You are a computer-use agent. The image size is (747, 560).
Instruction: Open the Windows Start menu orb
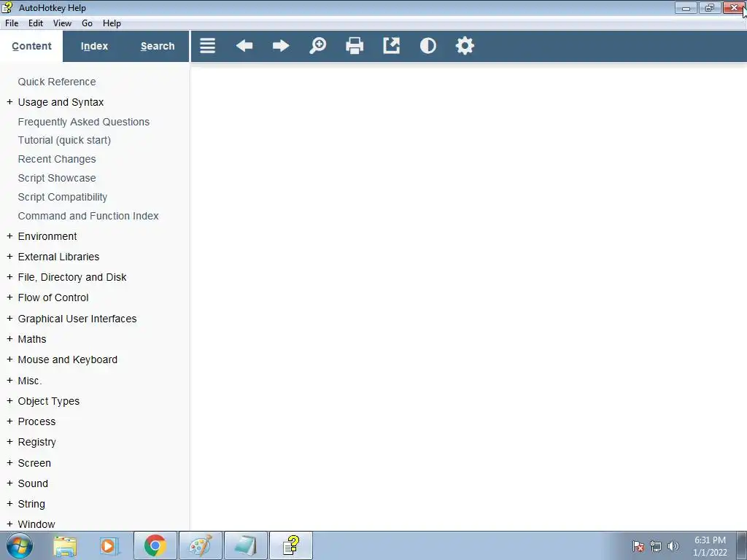point(20,545)
